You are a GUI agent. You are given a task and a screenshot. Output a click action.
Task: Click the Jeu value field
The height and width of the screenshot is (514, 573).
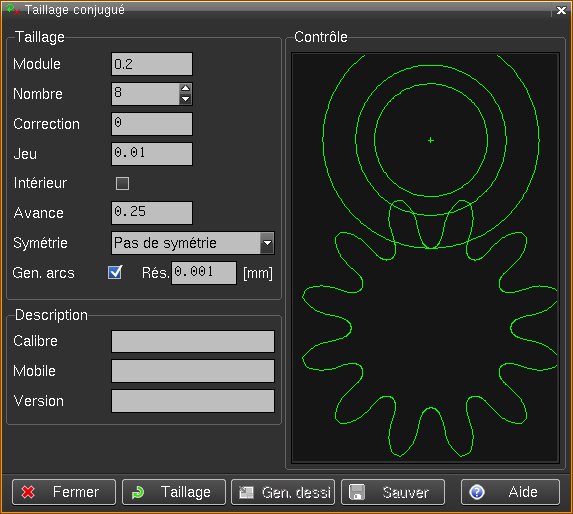pos(152,154)
